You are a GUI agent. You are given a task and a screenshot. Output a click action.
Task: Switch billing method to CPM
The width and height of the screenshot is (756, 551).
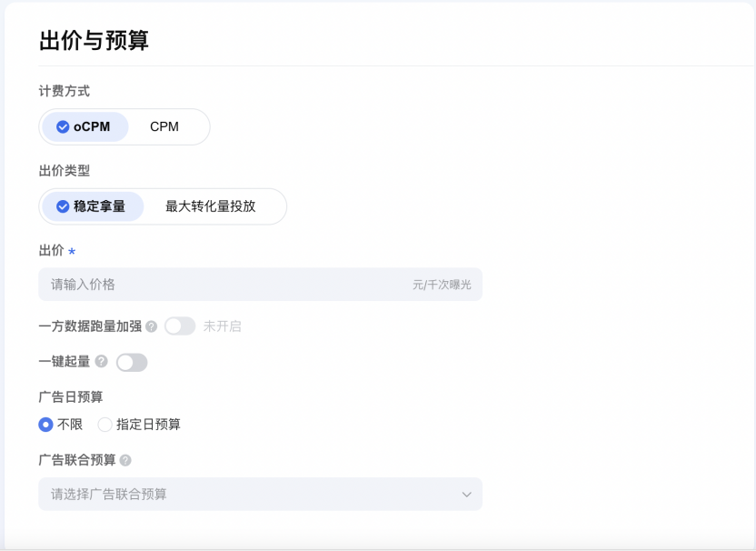[x=164, y=127]
